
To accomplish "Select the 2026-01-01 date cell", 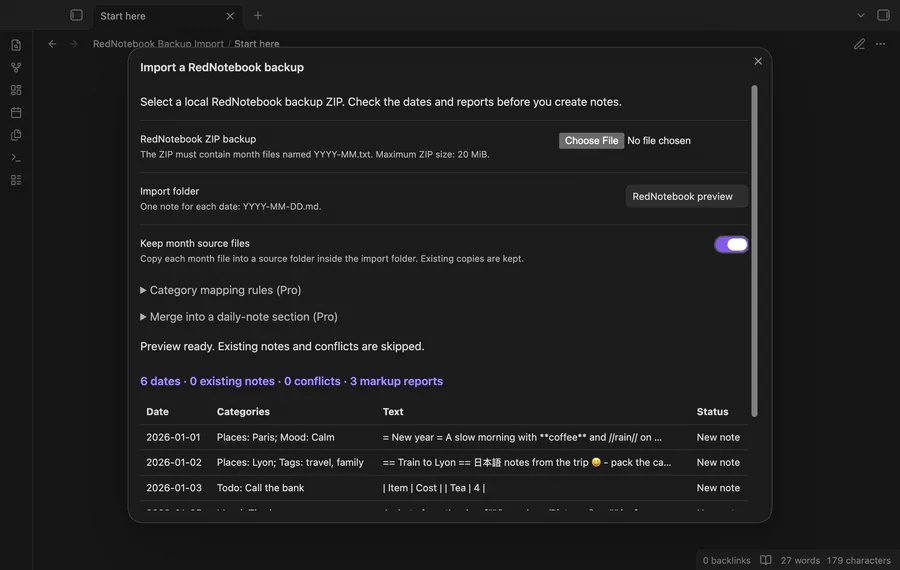I will coord(173,437).
